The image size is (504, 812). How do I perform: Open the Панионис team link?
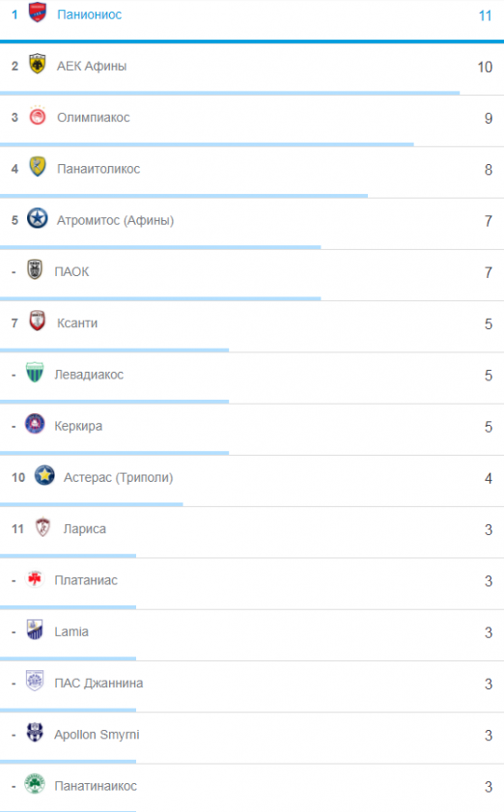pos(89,14)
